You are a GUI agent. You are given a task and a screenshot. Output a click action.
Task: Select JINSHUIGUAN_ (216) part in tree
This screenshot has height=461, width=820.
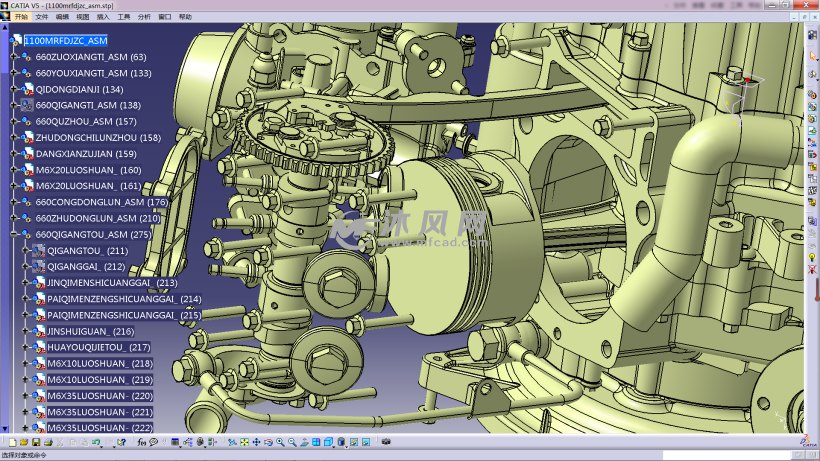[x=90, y=331]
